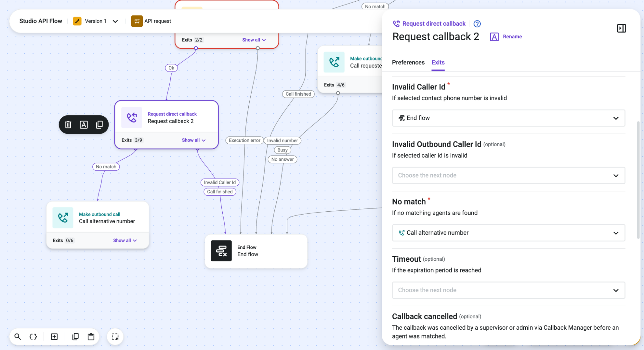The image size is (644, 350).
Task: Select the Request callback 2 node icon
Action: tap(131, 118)
